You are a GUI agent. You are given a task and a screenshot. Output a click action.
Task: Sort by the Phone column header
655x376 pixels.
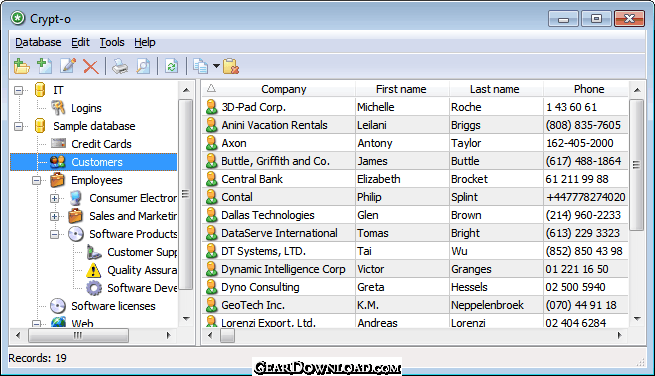[x=589, y=89]
